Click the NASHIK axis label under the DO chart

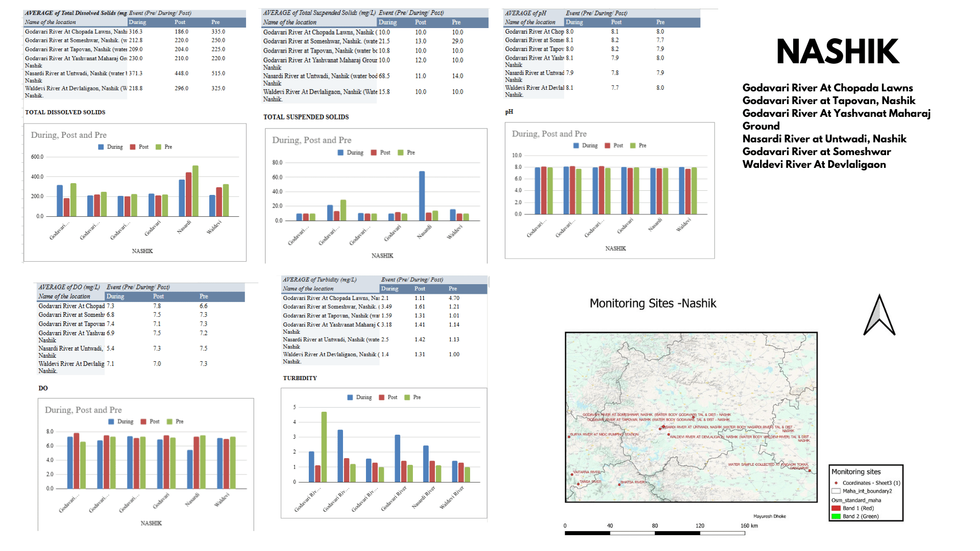tap(151, 523)
